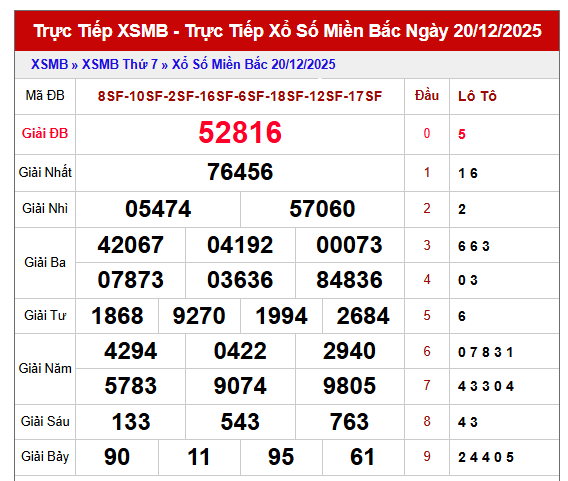Click the Giải Ba row label
The image size is (568, 481).
coord(45,263)
